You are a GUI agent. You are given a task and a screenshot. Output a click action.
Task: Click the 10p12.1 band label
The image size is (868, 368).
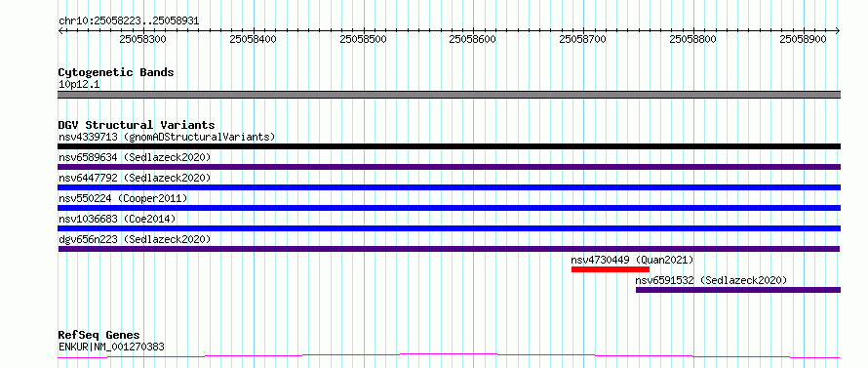click(x=79, y=85)
